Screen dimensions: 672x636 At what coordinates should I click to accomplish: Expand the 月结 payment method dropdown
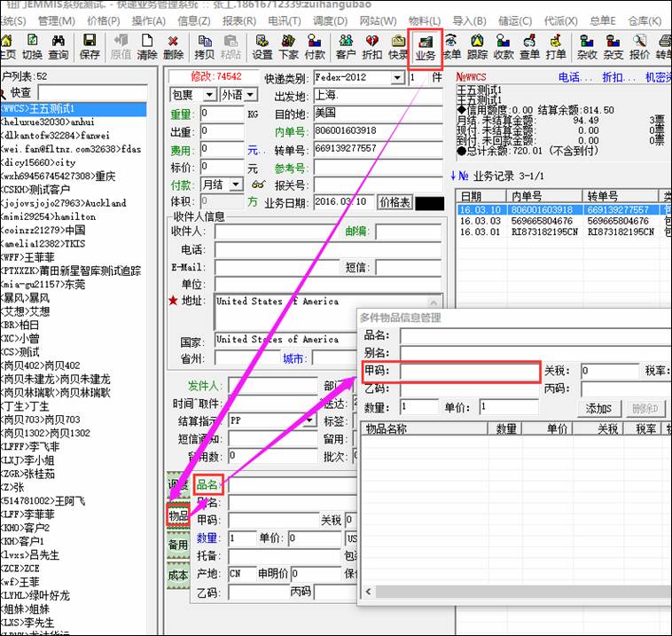coord(236,185)
